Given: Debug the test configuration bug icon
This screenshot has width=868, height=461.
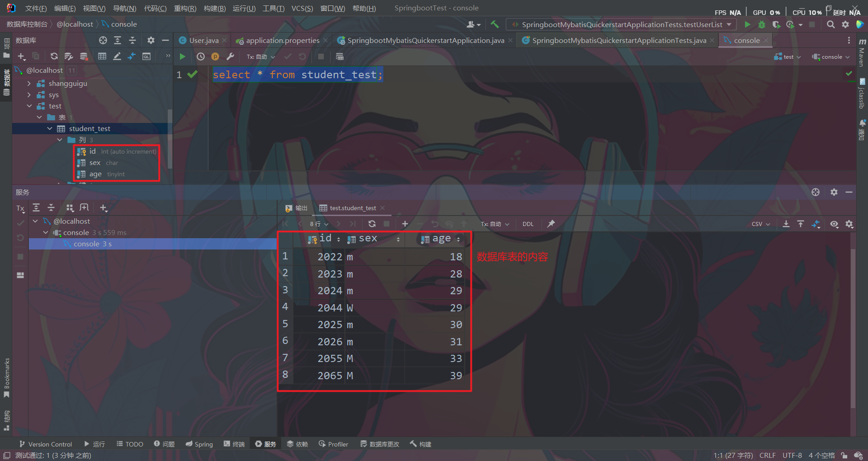Looking at the screenshot, I should coord(762,24).
